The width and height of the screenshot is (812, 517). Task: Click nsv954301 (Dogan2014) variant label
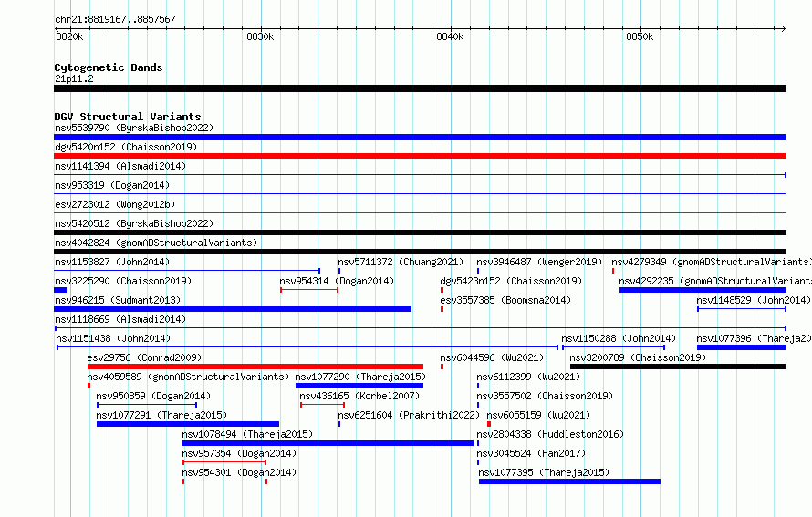(239, 472)
